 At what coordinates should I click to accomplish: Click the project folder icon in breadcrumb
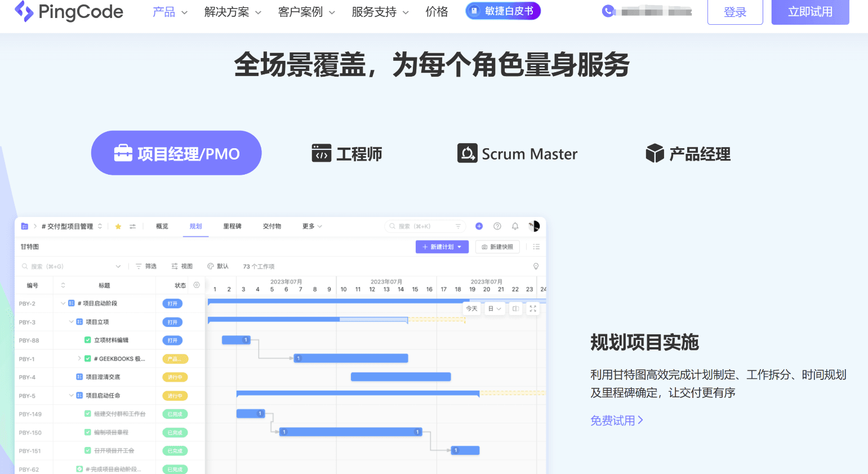pyautogui.click(x=24, y=227)
